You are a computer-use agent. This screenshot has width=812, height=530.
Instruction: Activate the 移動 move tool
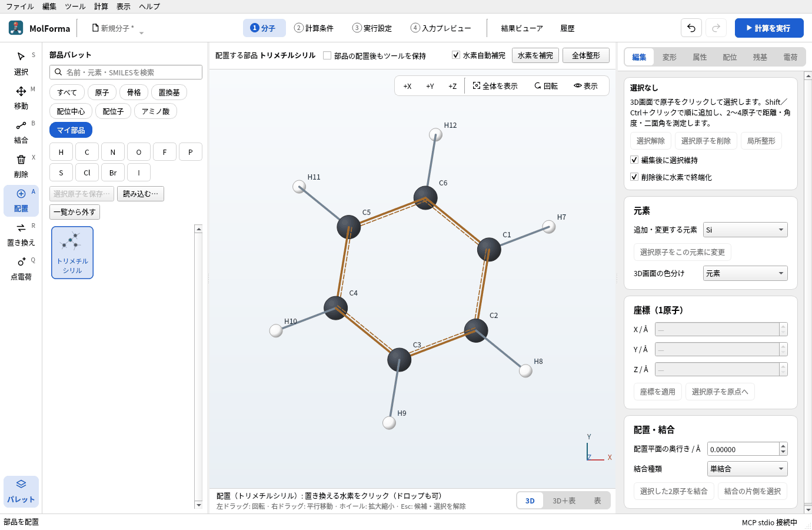pos(21,97)
